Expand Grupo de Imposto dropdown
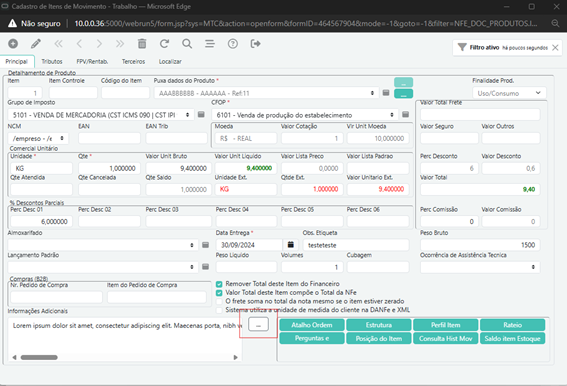This screenshot has height=386, width=567. (101, 115)
